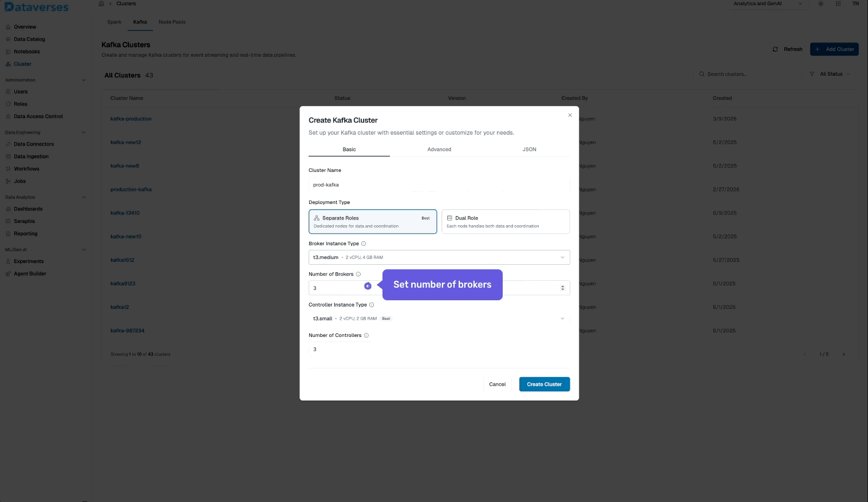Image resolution: width=868 pixels, height=502 pixels.
Task: Switch to the JSON tab
Action: [x=529, y=150]
